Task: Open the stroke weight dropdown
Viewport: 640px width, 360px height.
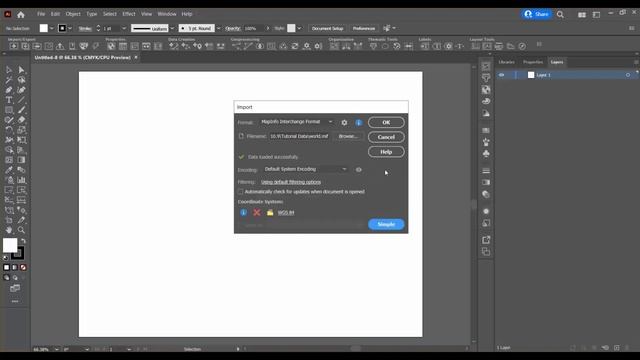Action: pos(124,29)
